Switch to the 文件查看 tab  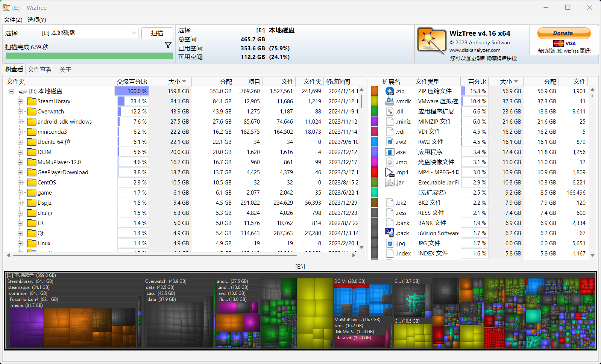coord(40,69)
